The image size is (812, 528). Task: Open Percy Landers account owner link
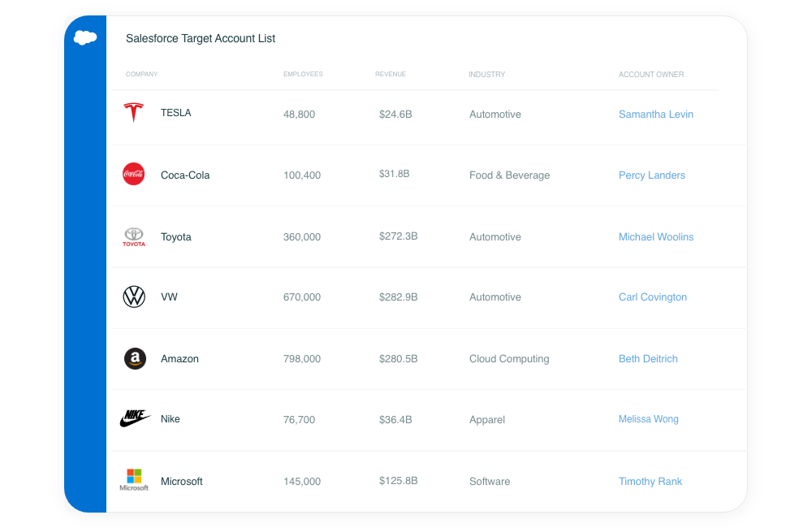(651, 175)
